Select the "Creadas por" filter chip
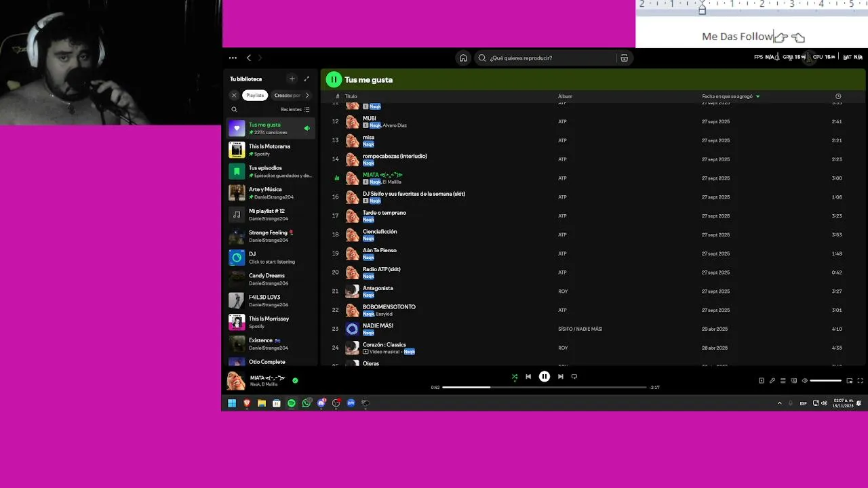The height and width of the screenshot is (488, 868). [x=287, y=96]
